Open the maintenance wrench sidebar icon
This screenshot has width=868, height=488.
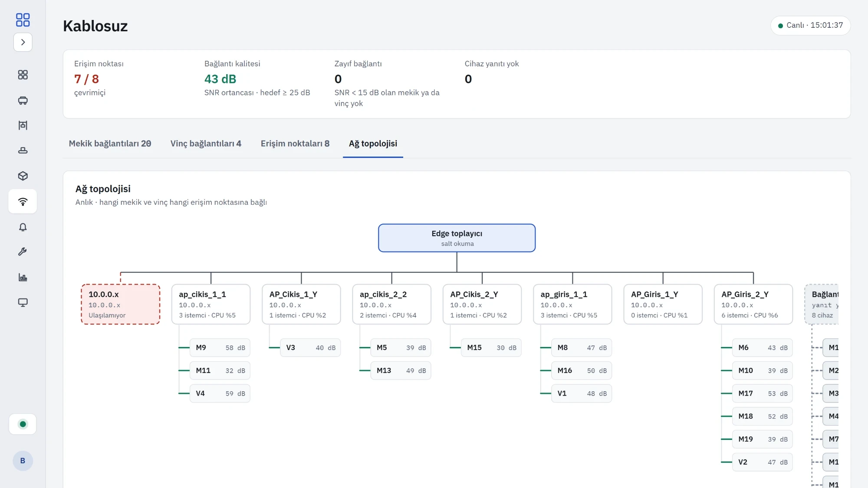pos(23,252)
